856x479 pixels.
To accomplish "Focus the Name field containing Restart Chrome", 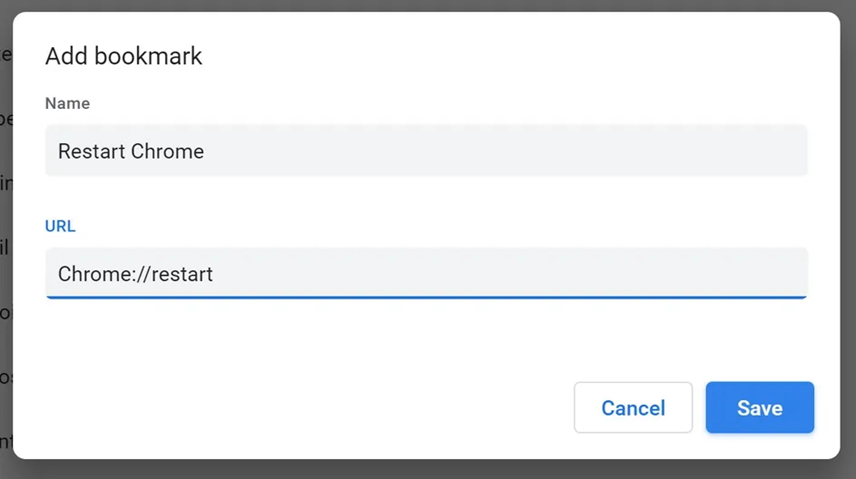I will point(426,151).
